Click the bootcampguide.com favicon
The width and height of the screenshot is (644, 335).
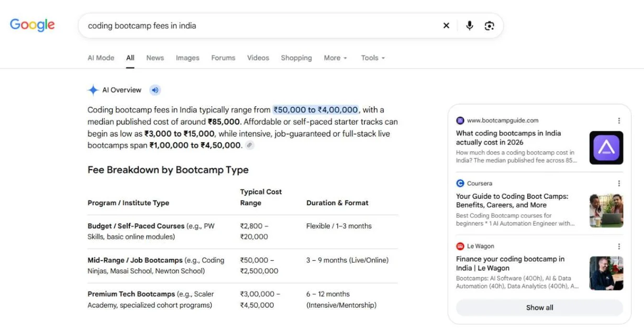(460, 120)
